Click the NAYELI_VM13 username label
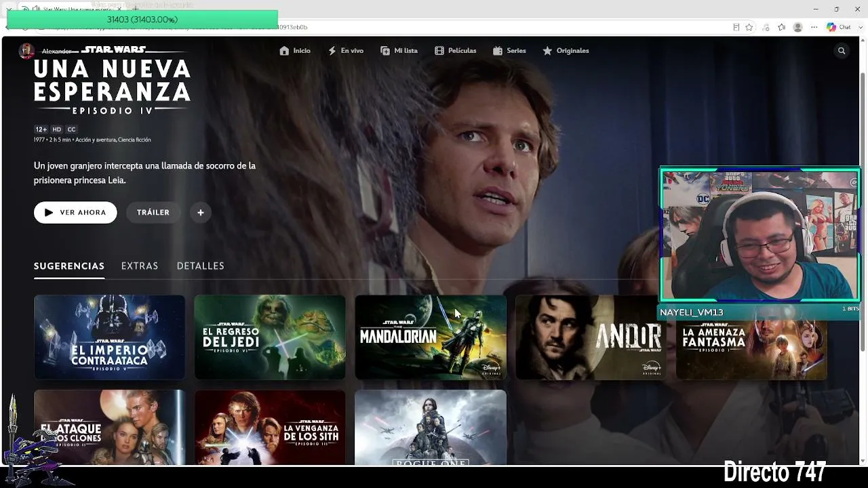 point(692,312)
